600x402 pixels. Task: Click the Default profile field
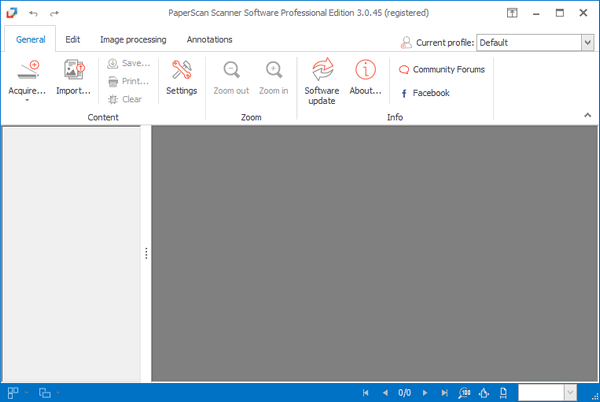pyautogui.click(x=529, y=42)
